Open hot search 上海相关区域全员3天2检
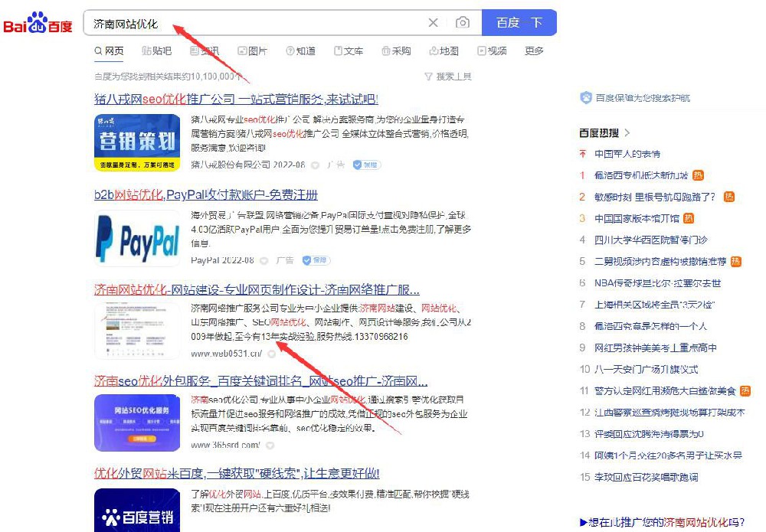Screen dimensions: 766x532 [655, 305]
